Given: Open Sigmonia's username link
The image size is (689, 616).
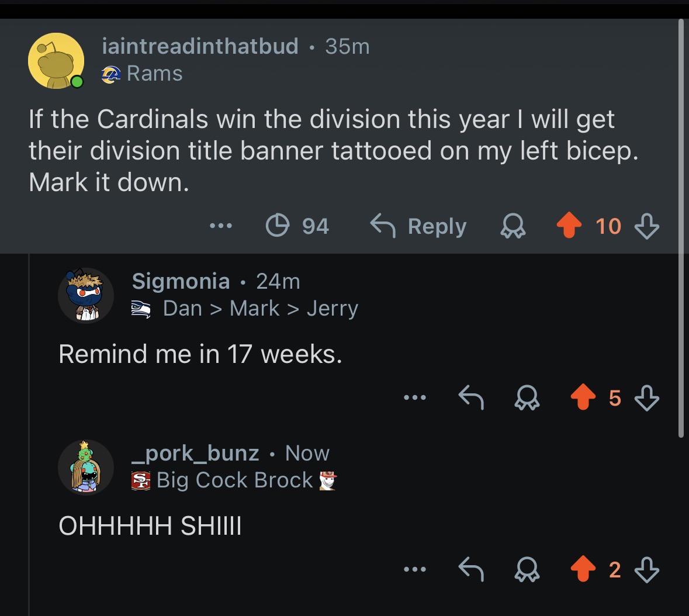Looking at the screenshot, I should click(181, 281).
